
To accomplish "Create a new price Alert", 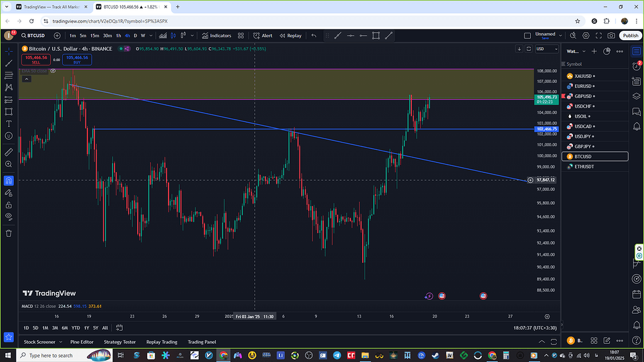I will point(263,36).
